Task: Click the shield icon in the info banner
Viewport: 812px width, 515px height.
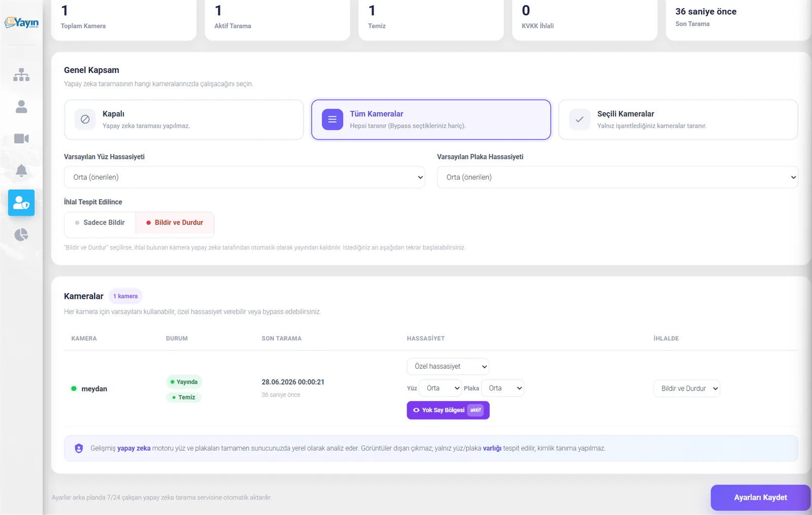Action: pos(79,448)
